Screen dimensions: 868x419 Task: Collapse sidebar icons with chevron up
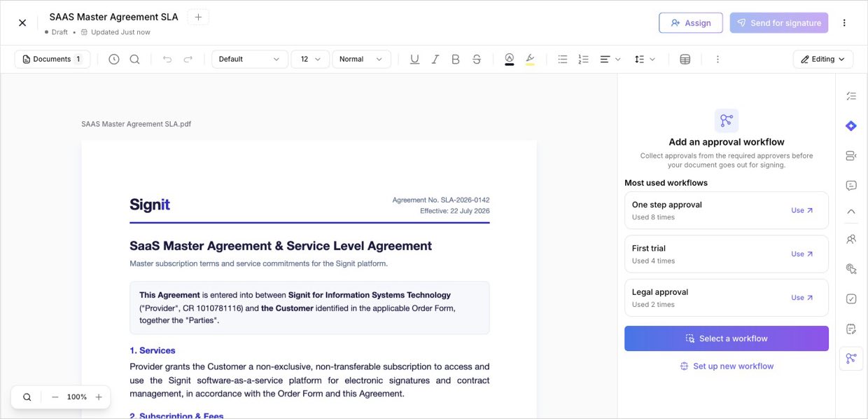click(851, 212)
